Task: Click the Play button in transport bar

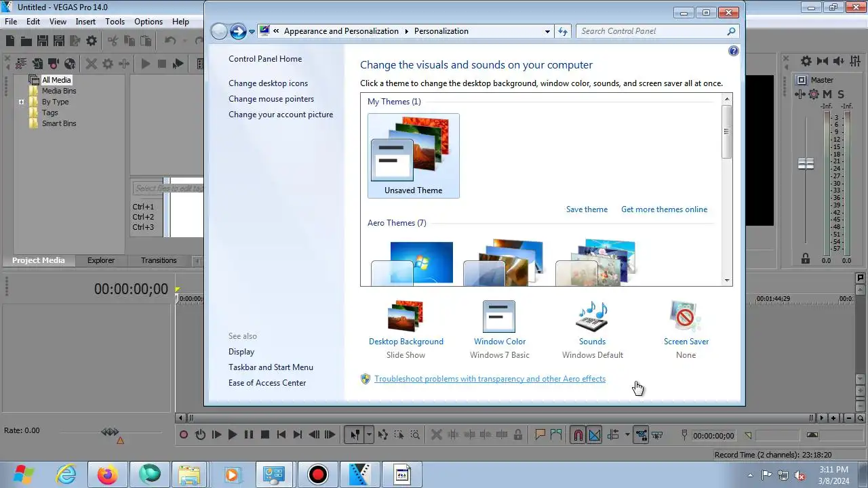Action: (x=233, y=435)
